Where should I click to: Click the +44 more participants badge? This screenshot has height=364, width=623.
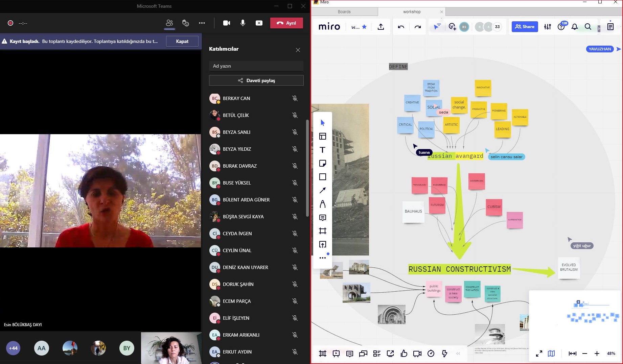(13, 348)
